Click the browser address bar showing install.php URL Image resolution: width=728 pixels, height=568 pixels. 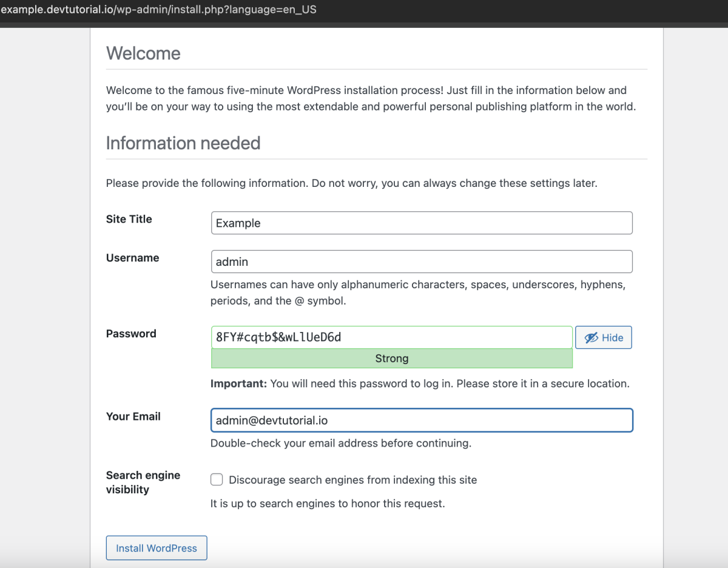click(x=159, y=10)
